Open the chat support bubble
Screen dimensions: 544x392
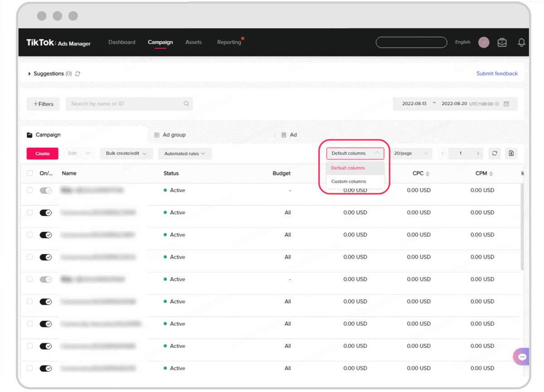[x=522, y=357]
